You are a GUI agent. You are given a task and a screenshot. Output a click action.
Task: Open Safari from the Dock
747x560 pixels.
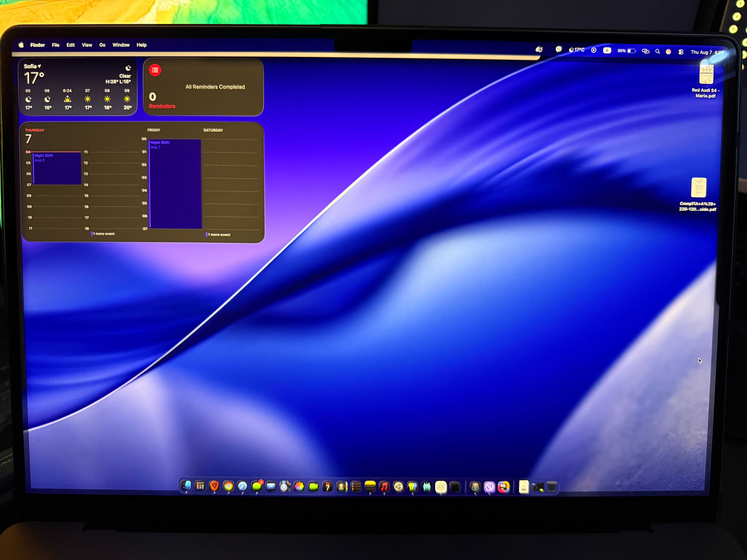pyautogui.click(x=242, y=486)
